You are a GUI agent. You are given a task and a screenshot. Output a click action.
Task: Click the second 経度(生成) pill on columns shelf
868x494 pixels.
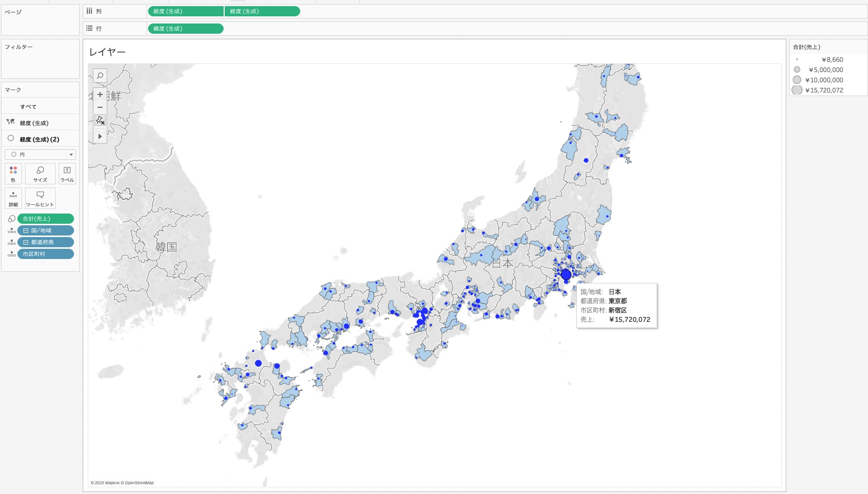coord(262,11)
